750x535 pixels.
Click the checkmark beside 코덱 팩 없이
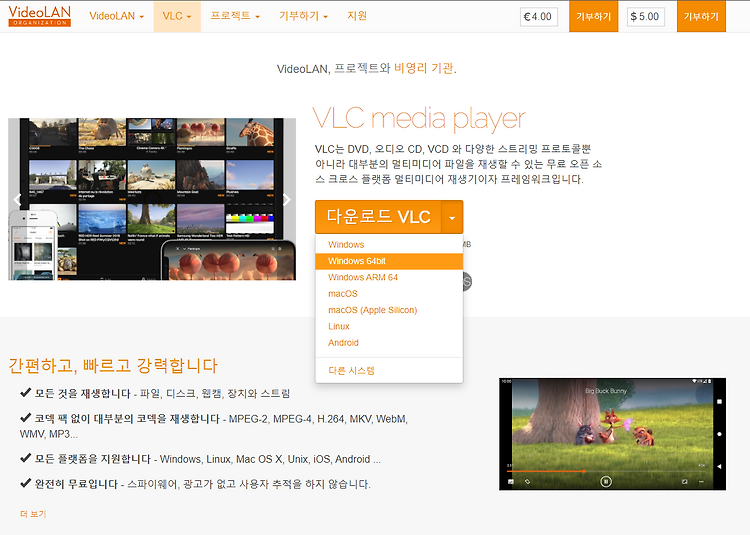tap(26, 418)
